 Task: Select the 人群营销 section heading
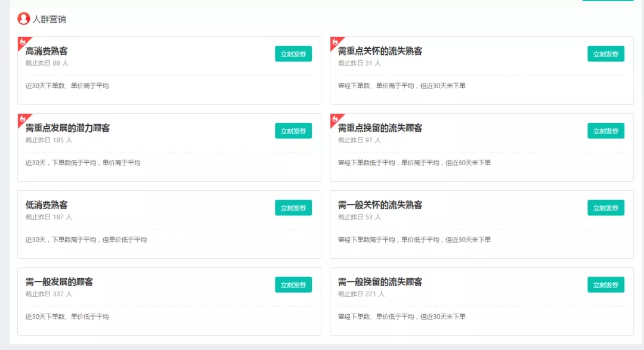pos(49,20)
